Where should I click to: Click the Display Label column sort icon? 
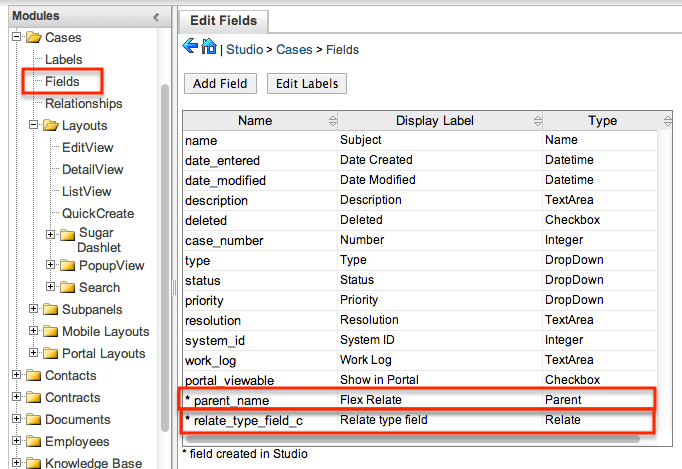click(535, 121)
